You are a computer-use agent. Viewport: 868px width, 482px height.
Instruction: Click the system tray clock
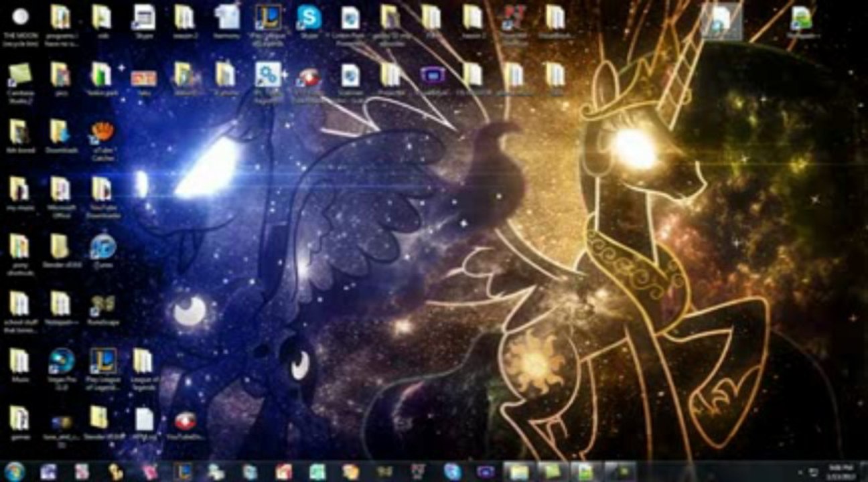(839, 472)
